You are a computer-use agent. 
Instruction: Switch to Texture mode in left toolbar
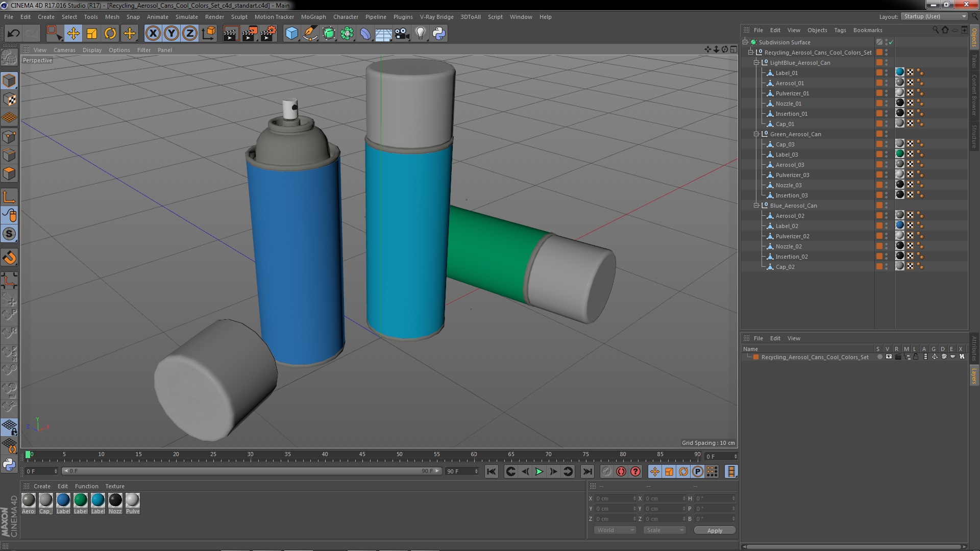click(x=9, y=99)
